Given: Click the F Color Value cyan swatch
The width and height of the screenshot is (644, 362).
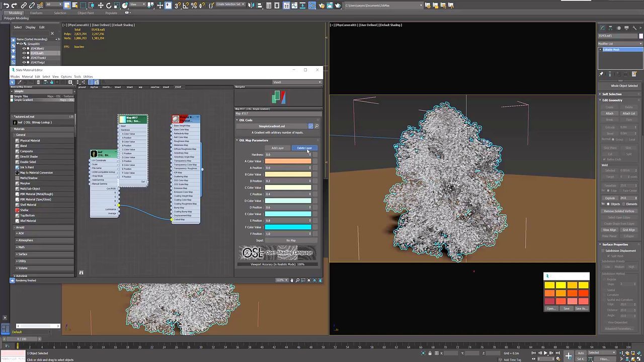Looking at the screenshot, I should click(288, 227).
